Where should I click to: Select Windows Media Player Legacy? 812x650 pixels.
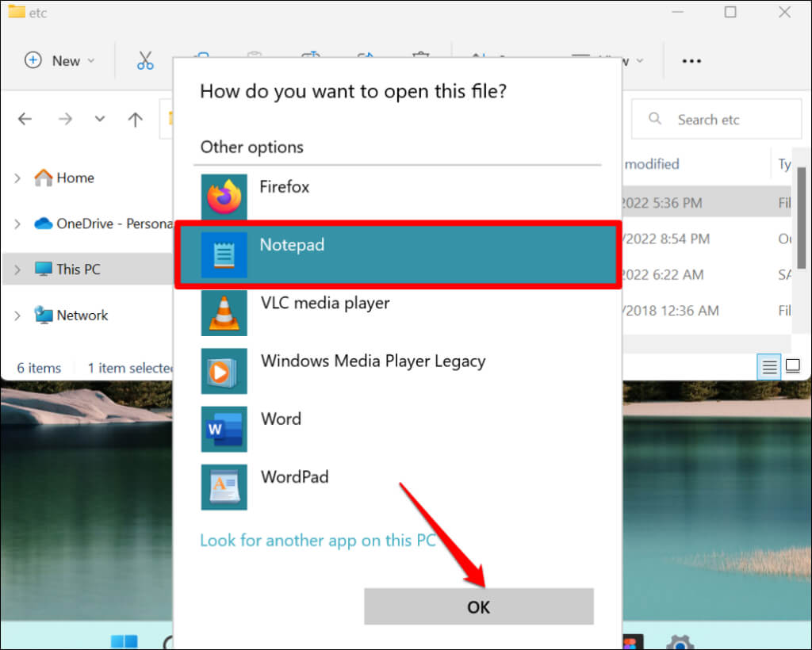(373, 361)
